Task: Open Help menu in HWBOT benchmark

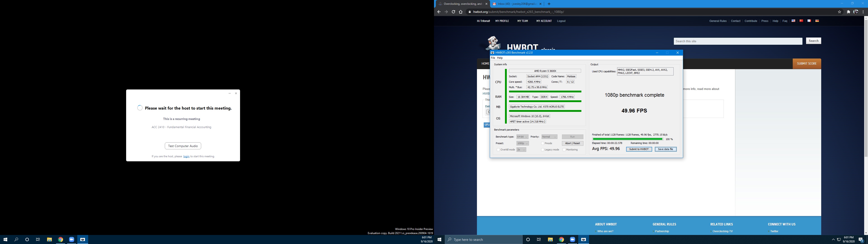Action: click(500, 58)
